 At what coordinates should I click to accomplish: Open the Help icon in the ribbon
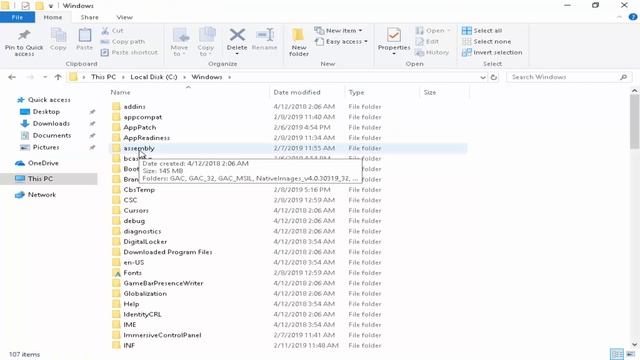633,17
